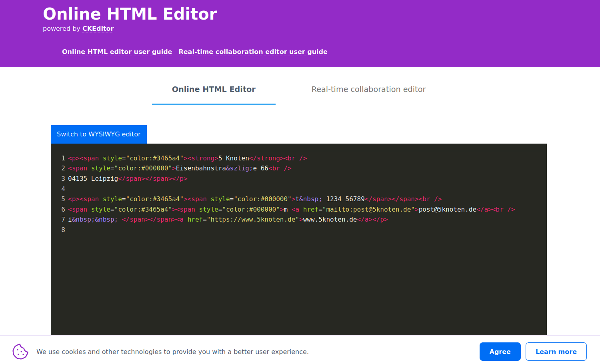The image size is (600, 364).
Task: Open the Real-time collaboration editor user guide
Action: coord(253,52)
